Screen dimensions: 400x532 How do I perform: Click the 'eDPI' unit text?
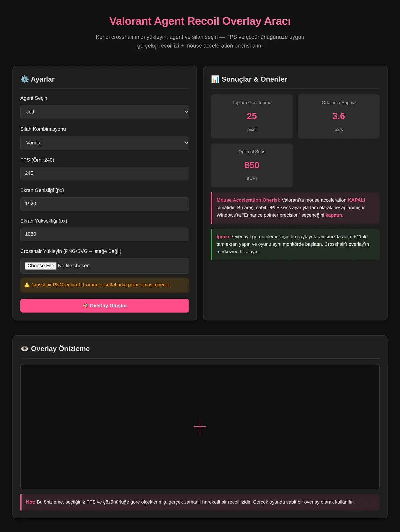(252, 178)
